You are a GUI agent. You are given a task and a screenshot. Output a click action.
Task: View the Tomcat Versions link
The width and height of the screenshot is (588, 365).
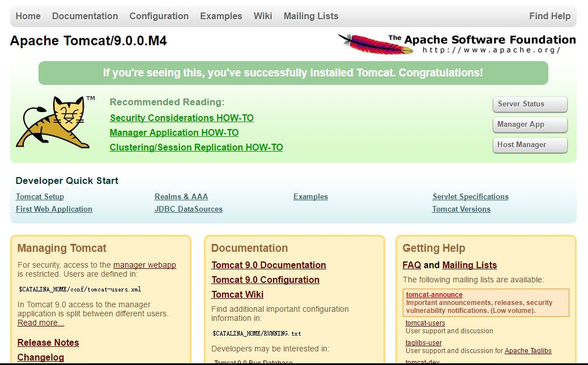pos(461,209)
